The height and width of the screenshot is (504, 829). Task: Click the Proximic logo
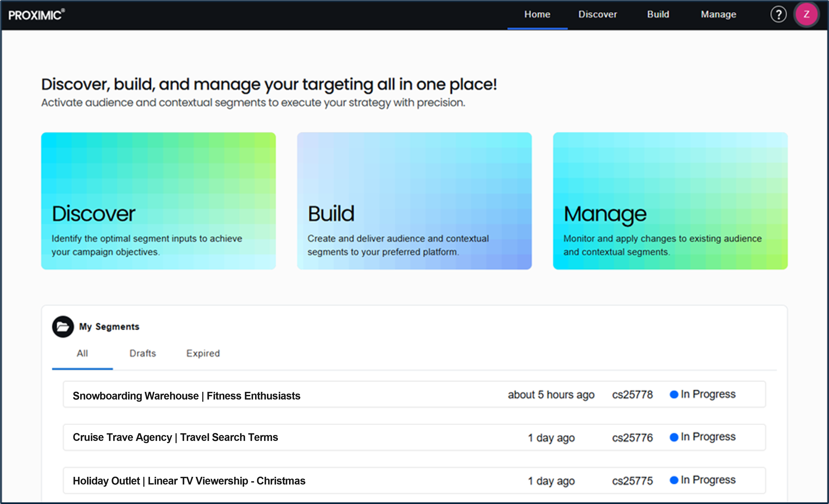coord(37,15)
